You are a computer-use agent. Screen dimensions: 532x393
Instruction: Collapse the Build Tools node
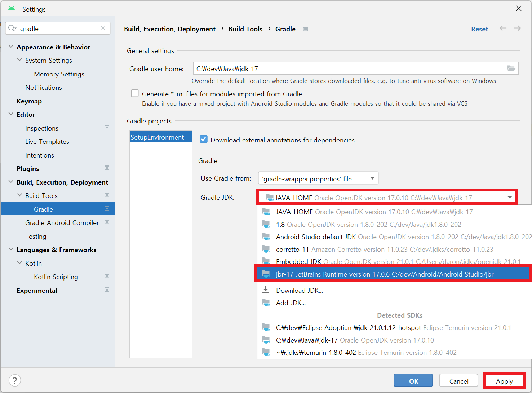click(x=19, y=195)
